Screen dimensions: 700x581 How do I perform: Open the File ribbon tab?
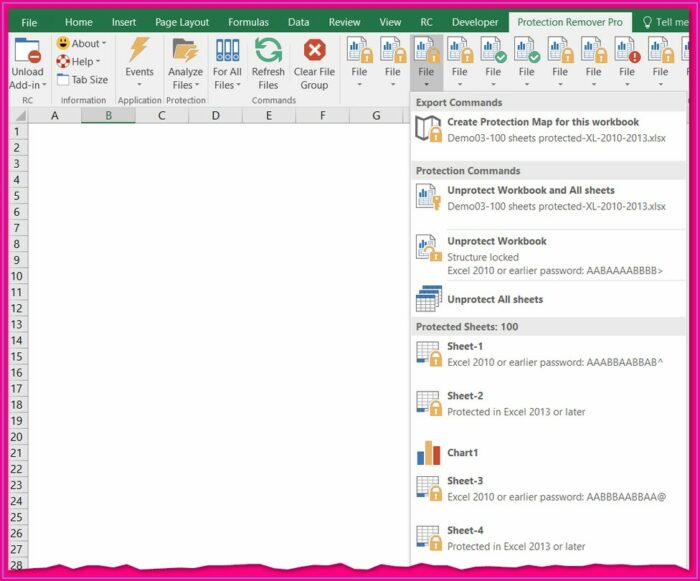pyautogui.click(x=29, y=22)
